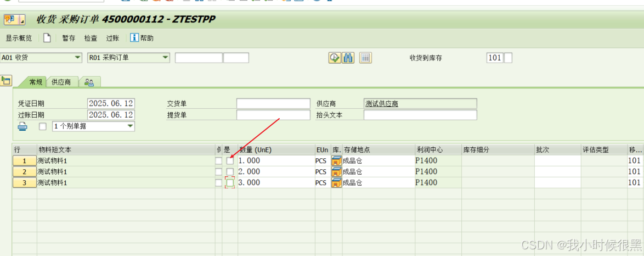
Task: Open the R01 采购订单 dropdown
Action: pyautogui.click(x=128, y=58)
